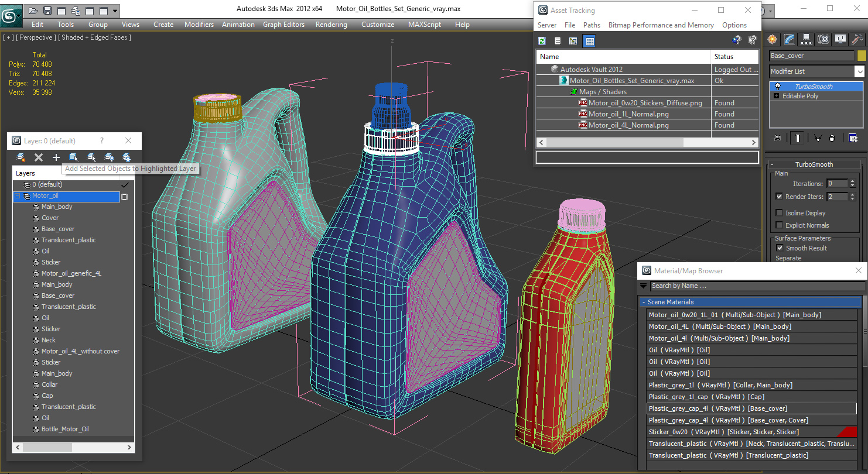The image size is (868, 474).
Task: Open the quick access toolbar dropdown arrow
Action: click(x=115, y=11)
